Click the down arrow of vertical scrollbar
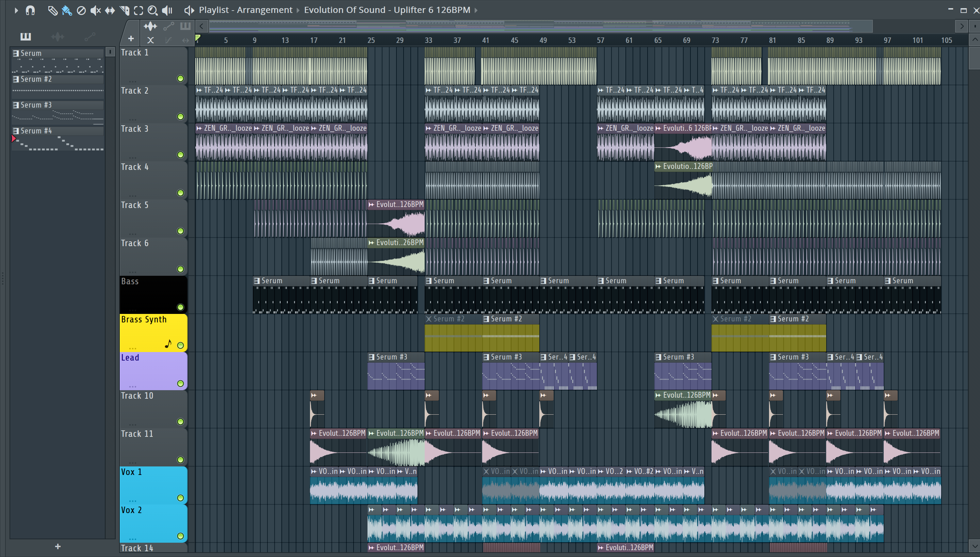Viewport: 980px width, 557px height. coord(974,545)
